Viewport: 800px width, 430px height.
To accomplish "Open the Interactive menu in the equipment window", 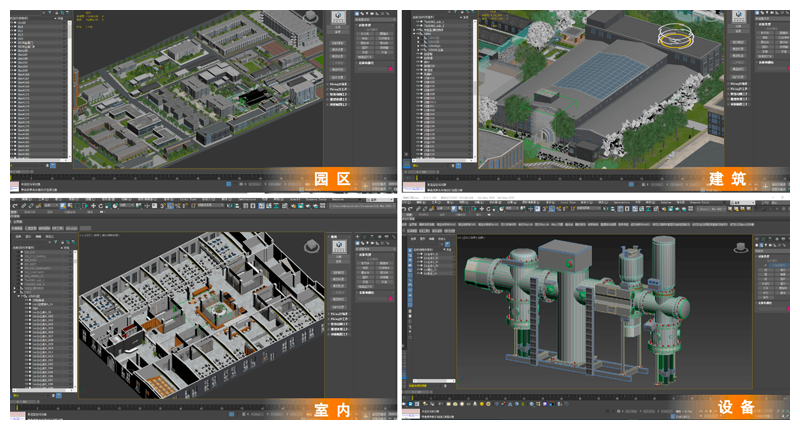I will [622, 203].
